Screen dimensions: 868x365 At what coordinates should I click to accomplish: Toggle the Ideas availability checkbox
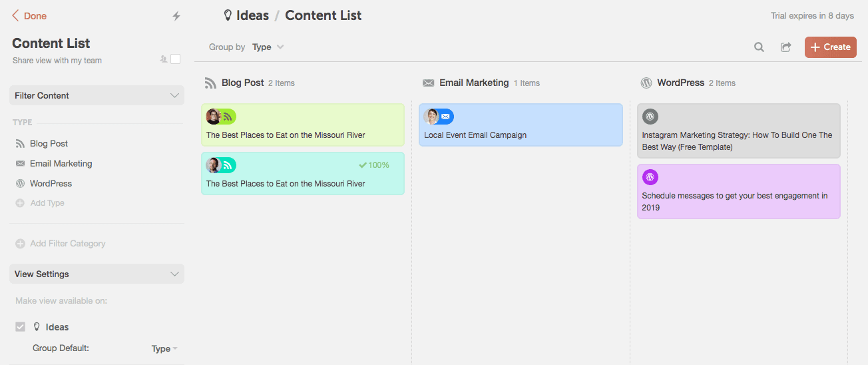point(21,327)
